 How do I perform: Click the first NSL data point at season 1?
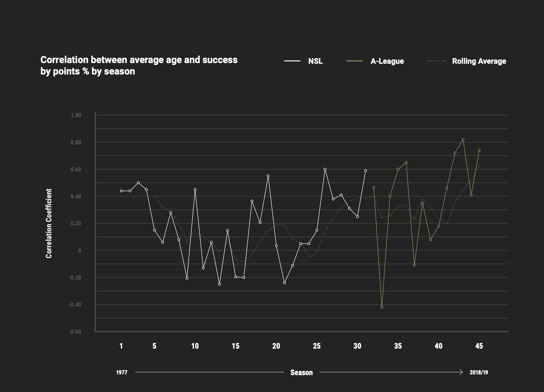point(121,191)
